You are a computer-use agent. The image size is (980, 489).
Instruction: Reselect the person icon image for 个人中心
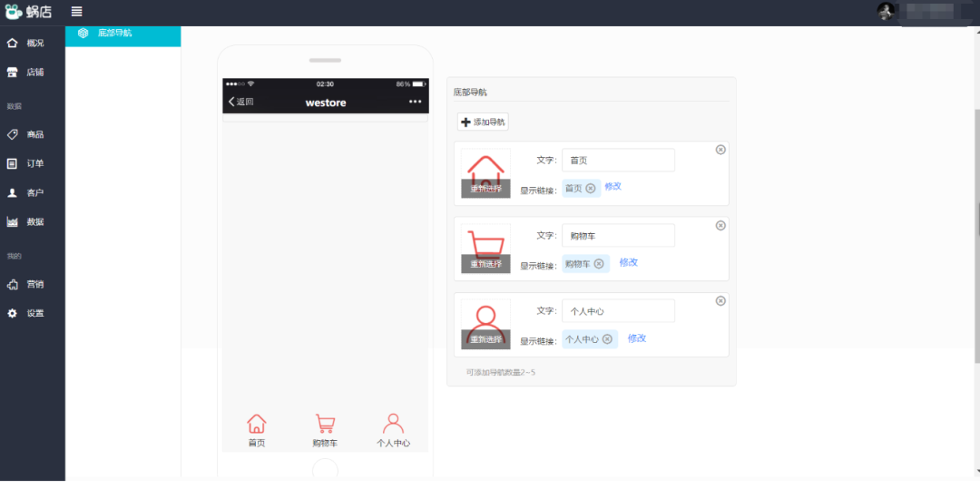[x=485, y=339]
